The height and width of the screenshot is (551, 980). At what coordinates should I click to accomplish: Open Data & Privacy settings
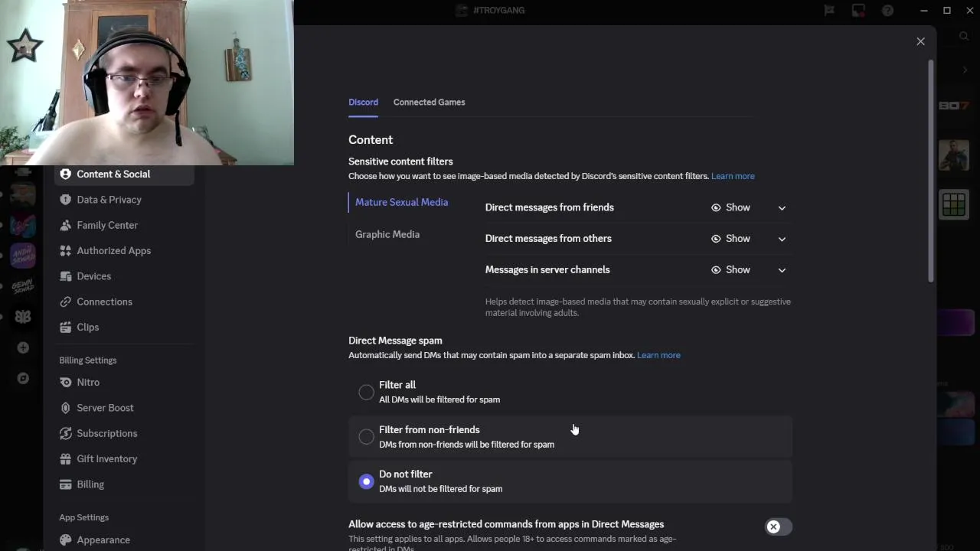[x=124, y=200]
